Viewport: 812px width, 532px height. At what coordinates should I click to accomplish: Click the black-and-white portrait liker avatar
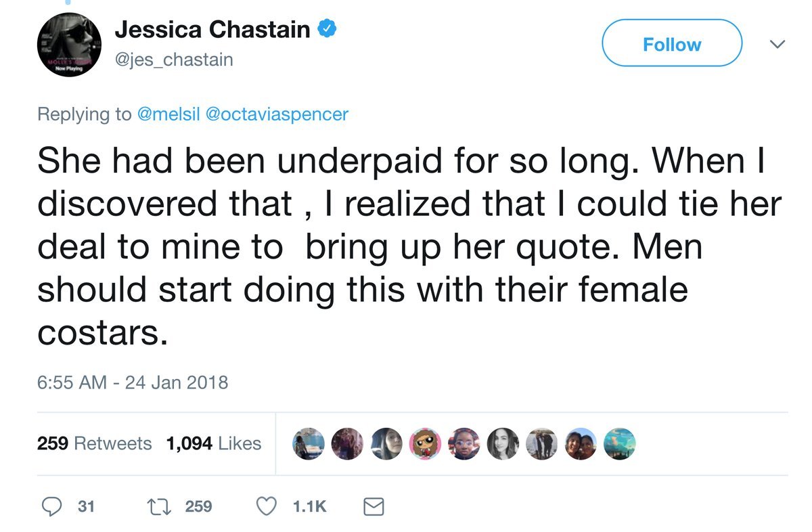click(503, 443)
